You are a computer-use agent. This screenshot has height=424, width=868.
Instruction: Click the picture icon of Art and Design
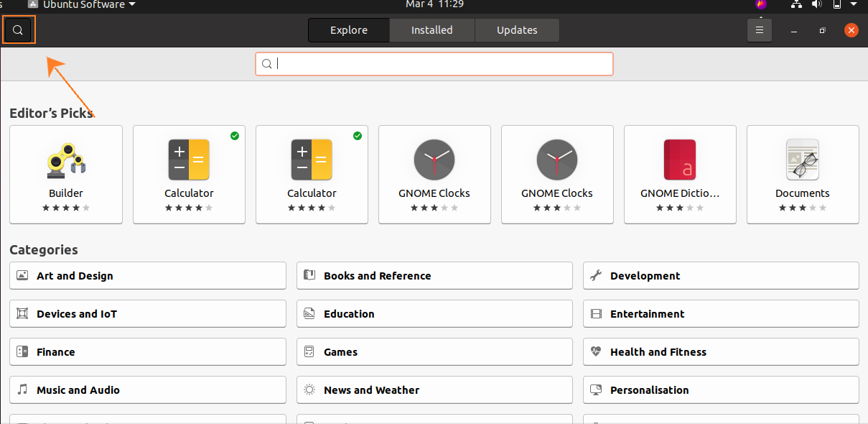point(22,275)
